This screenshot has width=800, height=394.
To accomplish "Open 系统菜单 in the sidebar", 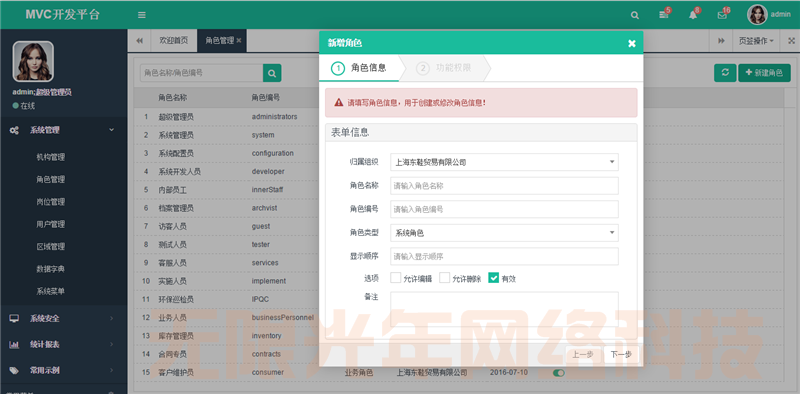I will tap(51, 291).
